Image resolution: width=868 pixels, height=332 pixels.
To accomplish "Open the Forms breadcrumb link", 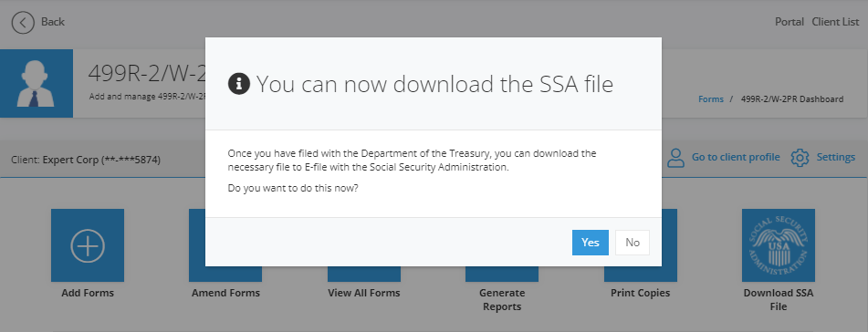I will pyautogui.click(x=711, y=99).
